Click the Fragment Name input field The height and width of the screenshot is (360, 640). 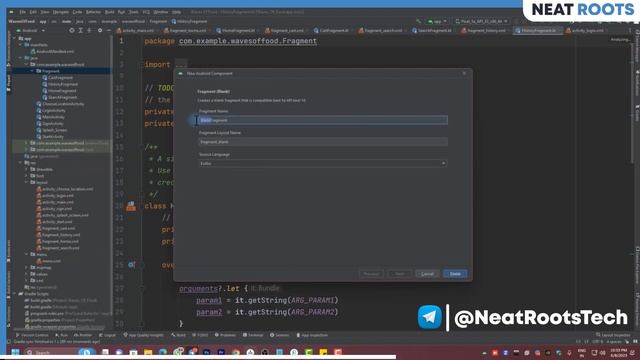tap(322, 120)
